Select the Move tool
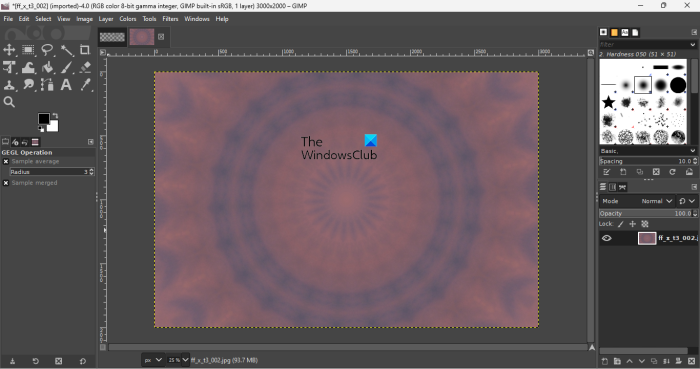 [9, 50]
